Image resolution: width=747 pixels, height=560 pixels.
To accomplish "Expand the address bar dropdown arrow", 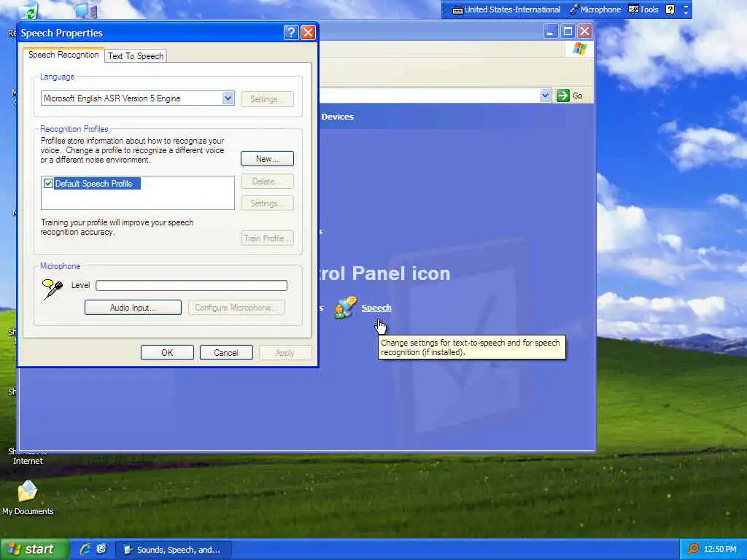I will pyautogui.click(x=545, y=96).
